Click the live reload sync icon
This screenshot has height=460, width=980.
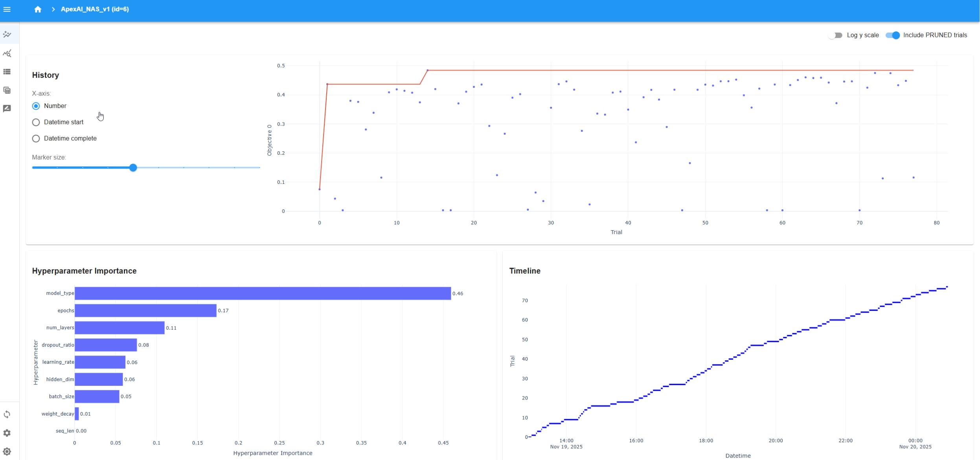pyautogui.click(x=7, y=414)
